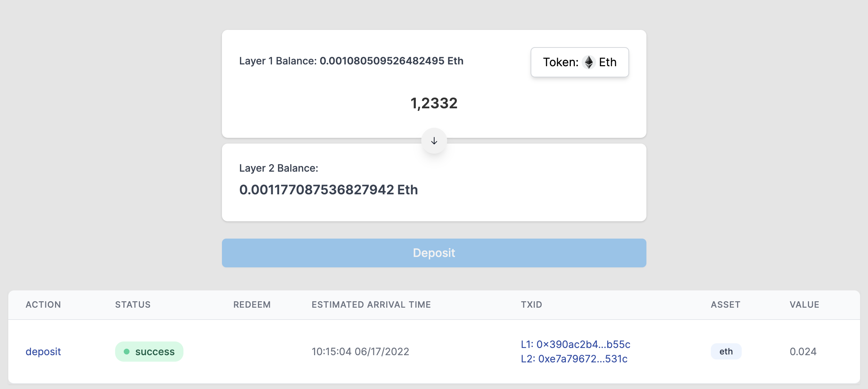Click the deposit action link in table
868x389 pixels.
point(43,352)
